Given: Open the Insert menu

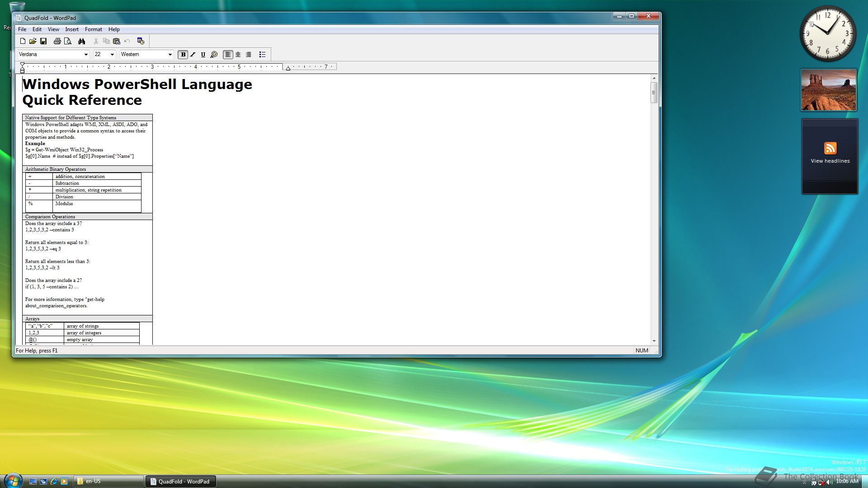Looking at the screenshot, I should coord(72,29).
